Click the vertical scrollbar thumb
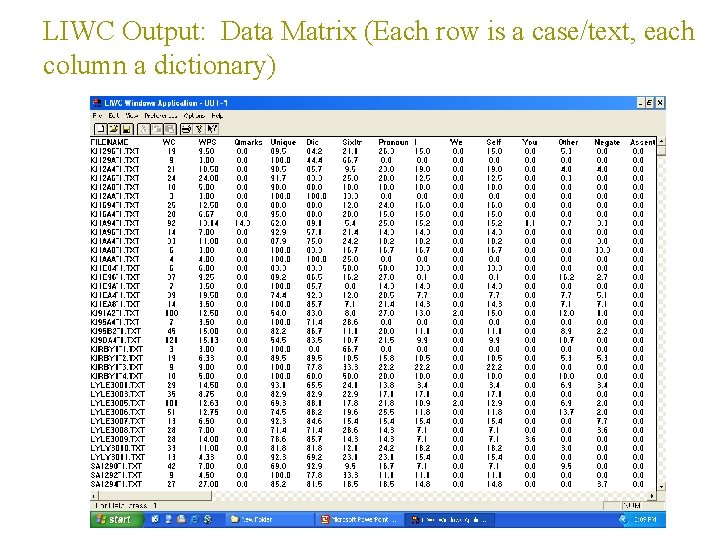Screen dimensions: 720x540 pyautogui.click(x=661, y=151)
